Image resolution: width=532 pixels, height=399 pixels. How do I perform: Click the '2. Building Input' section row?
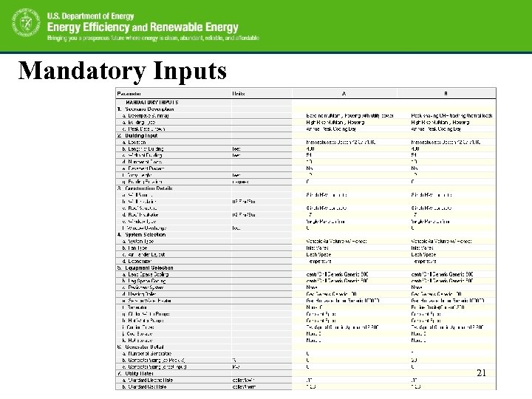pyautogui.click(x=305, y=135)
